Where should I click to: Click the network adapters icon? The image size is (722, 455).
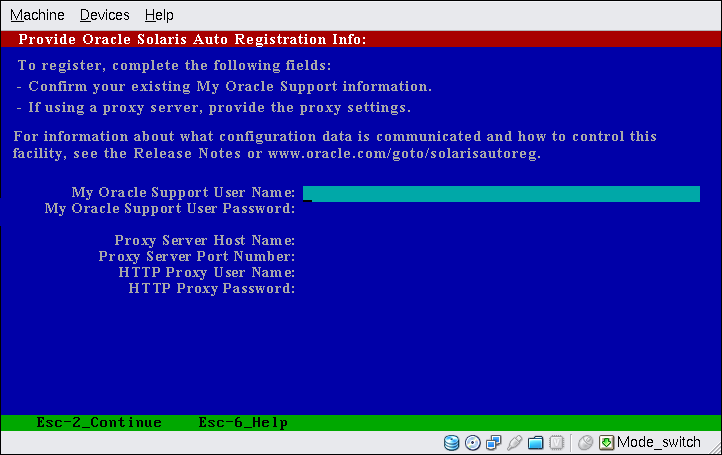tap(494, 443)
